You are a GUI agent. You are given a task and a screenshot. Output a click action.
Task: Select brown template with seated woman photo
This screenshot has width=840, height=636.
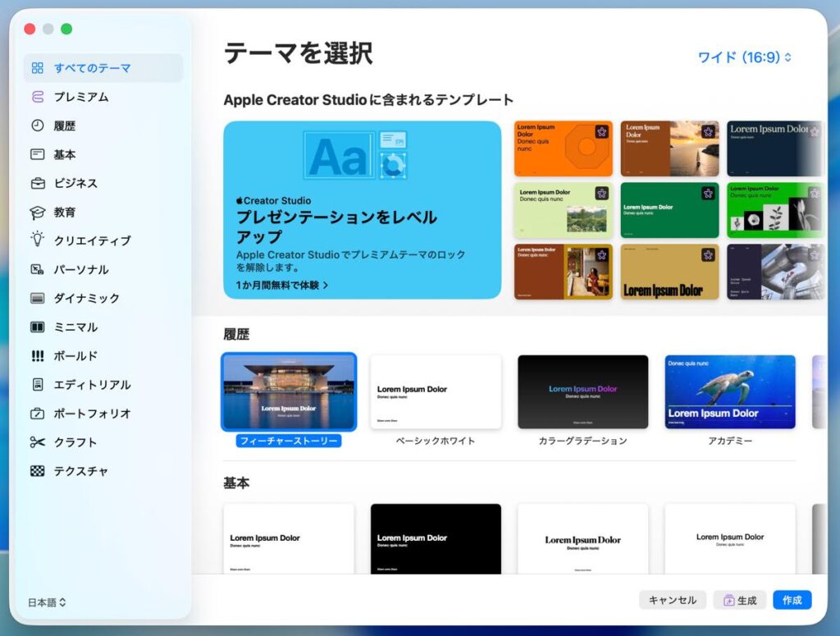(563, 272)
